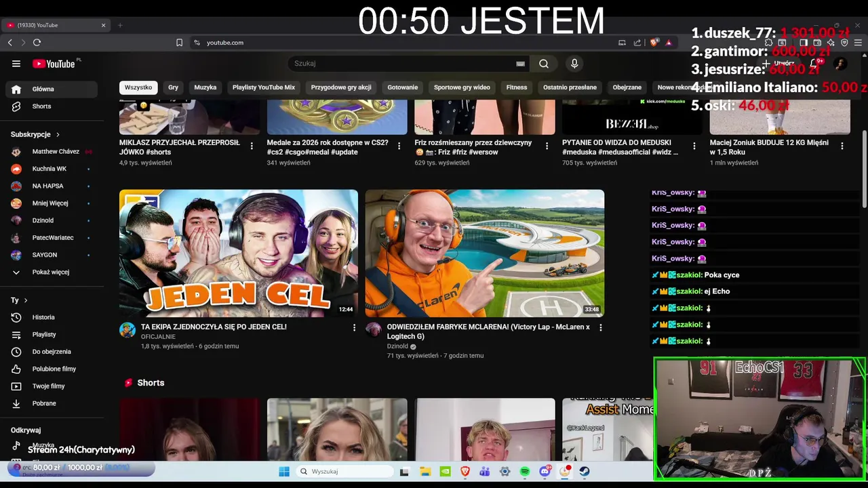Open Dzinold channel avatar under McLaren video
868x488 pixels.
[374, 330]
